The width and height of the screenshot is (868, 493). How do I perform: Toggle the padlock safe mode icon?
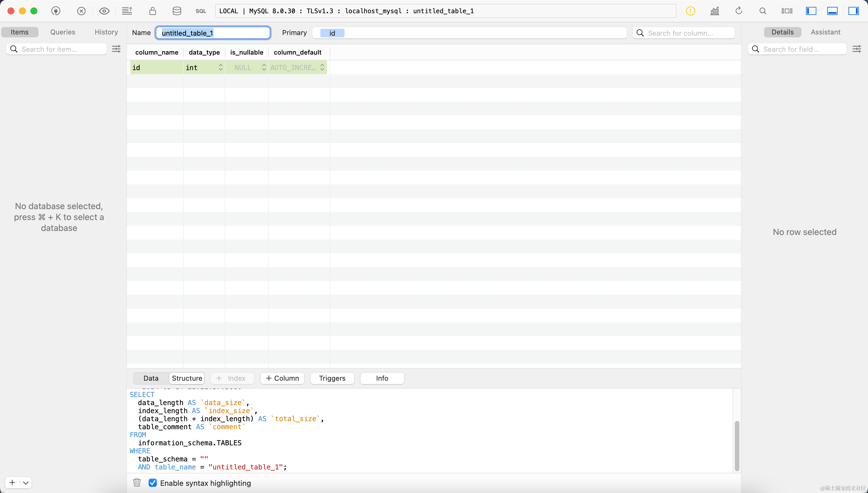152,11
